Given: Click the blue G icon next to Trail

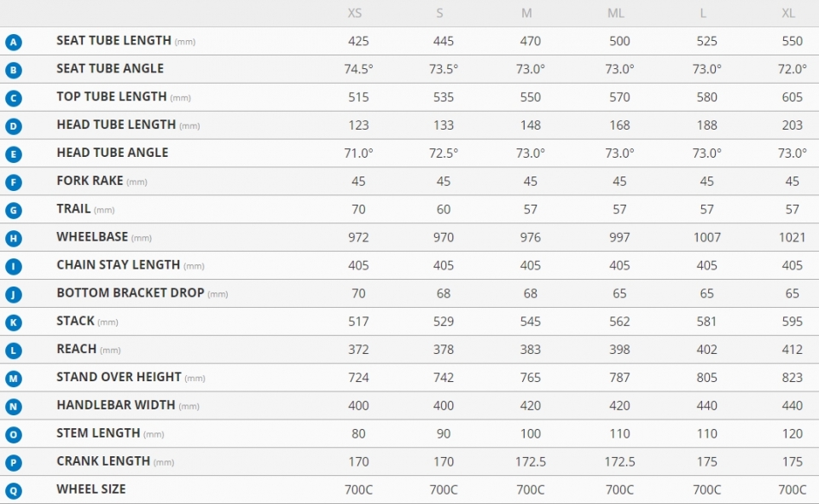Looking at the screenshot, I should [14, 210].
